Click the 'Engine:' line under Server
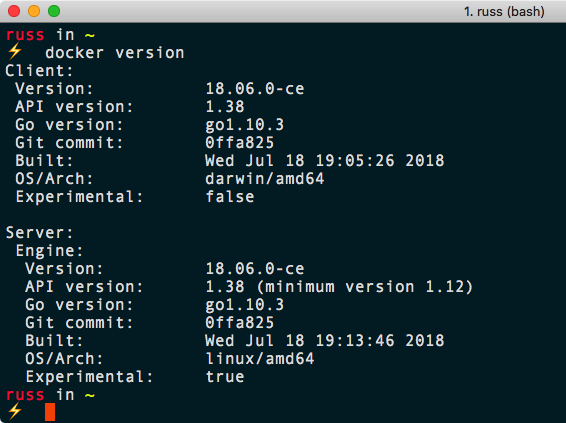Screen dimensions: 566x423 (x=49, y=250)
